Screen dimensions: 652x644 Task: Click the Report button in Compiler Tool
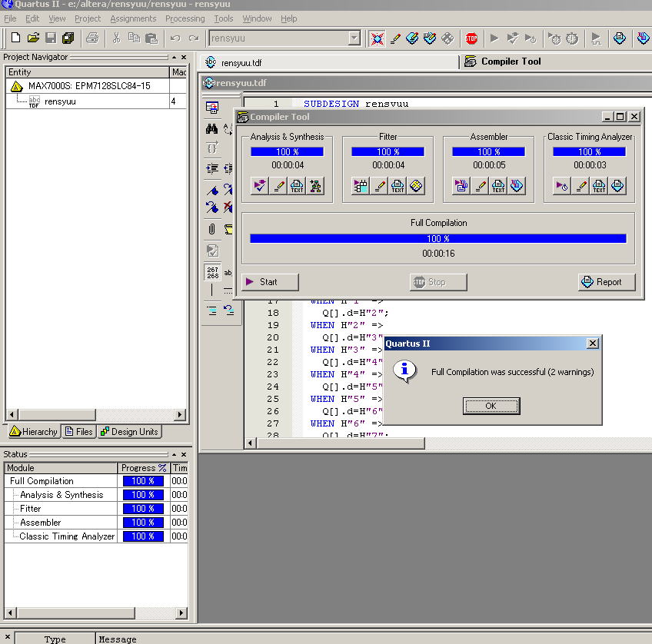[x=607, y=282]
